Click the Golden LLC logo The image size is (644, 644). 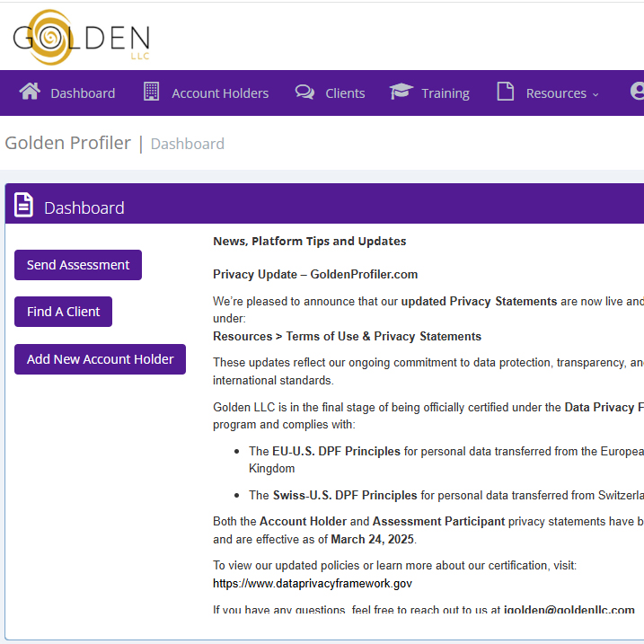pyautogui.click(x=82, y=37)
